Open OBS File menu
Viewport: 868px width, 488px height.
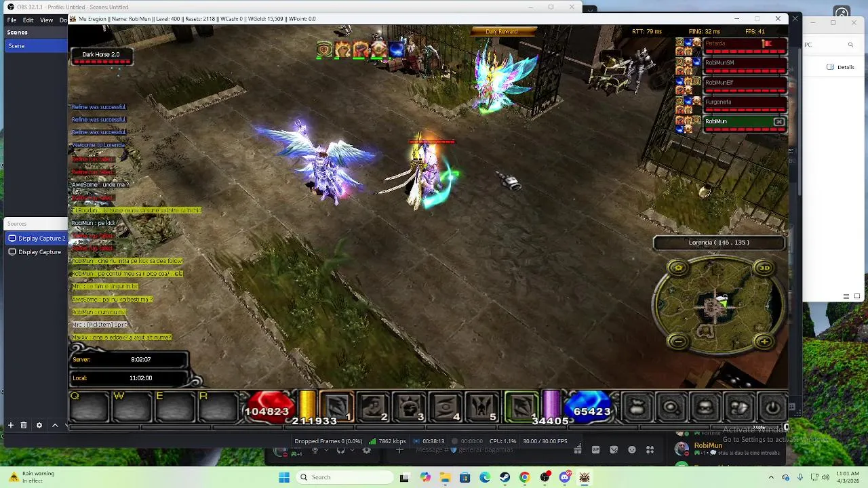[x=12, y=20]
